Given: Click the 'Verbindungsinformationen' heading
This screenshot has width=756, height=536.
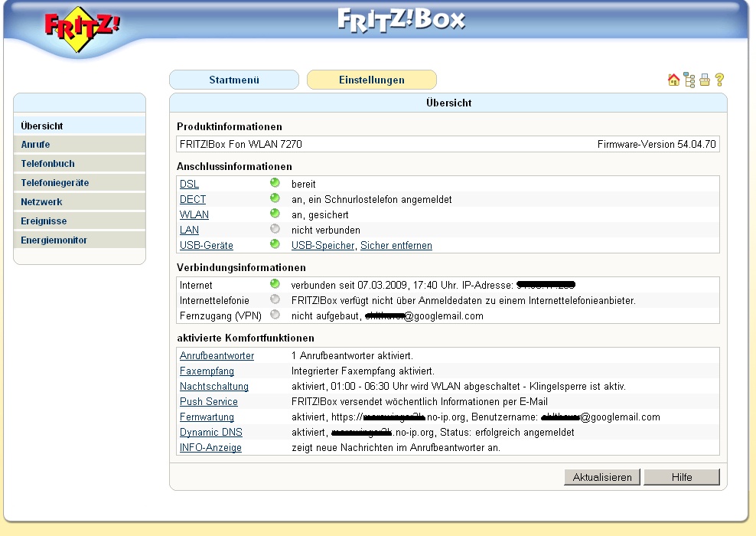Looking at the screenshot, I should 241,268.
